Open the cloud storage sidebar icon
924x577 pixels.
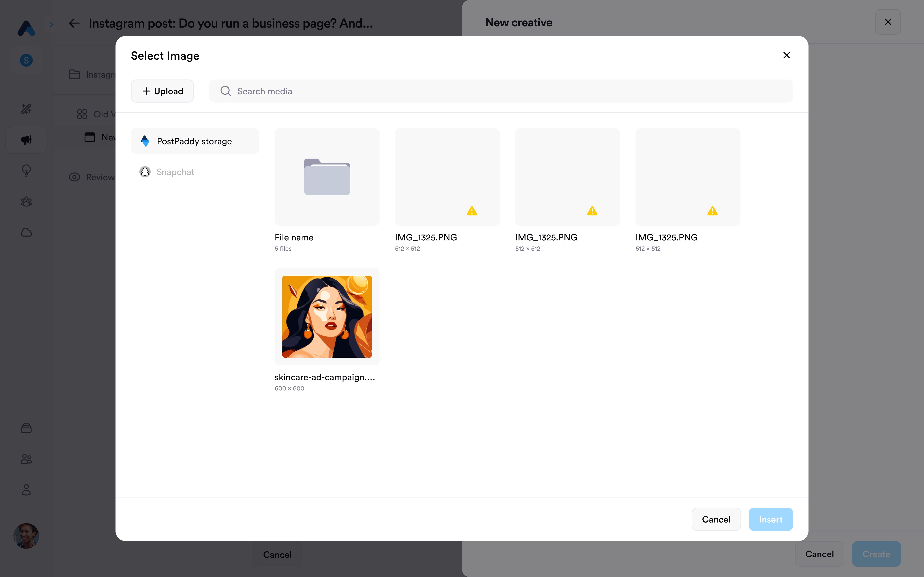click(26, 232)
